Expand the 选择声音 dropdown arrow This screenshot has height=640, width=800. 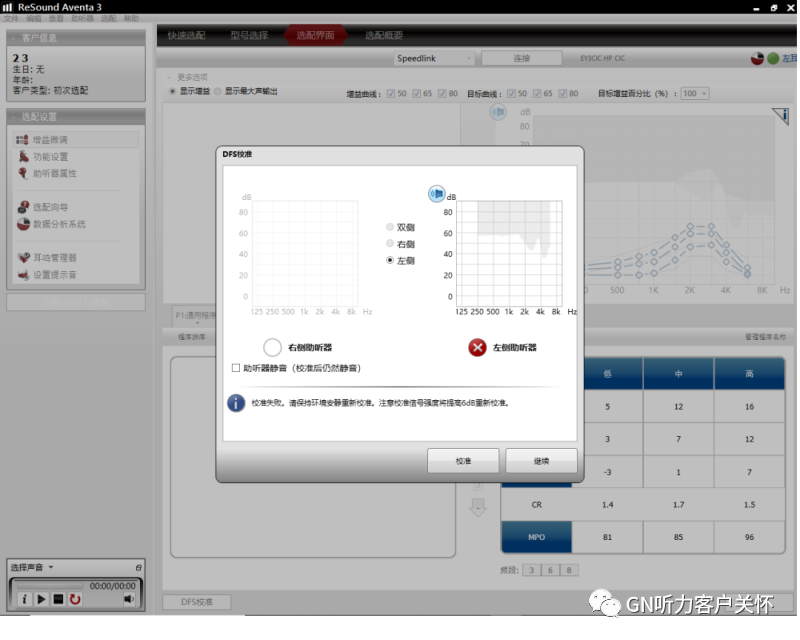(51, 568)
